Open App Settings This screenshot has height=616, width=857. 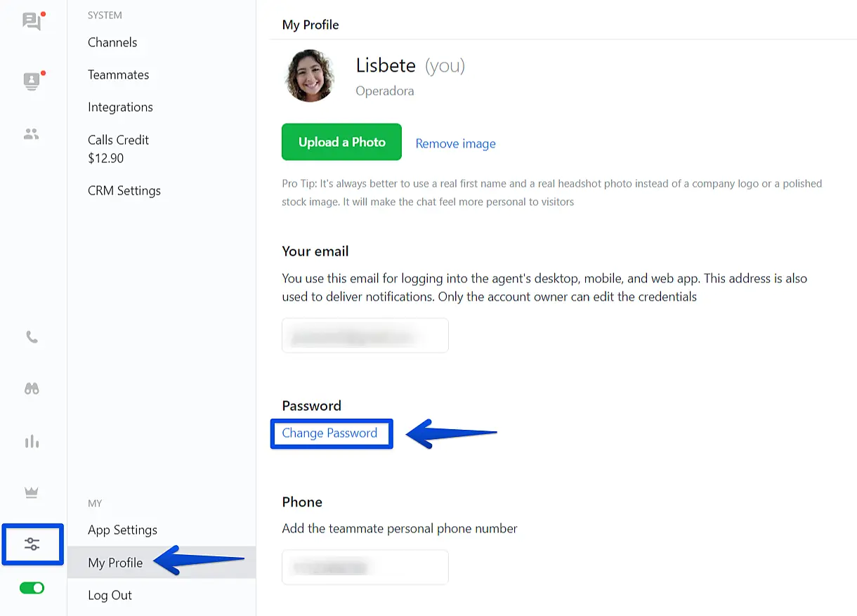click(122, 530)
